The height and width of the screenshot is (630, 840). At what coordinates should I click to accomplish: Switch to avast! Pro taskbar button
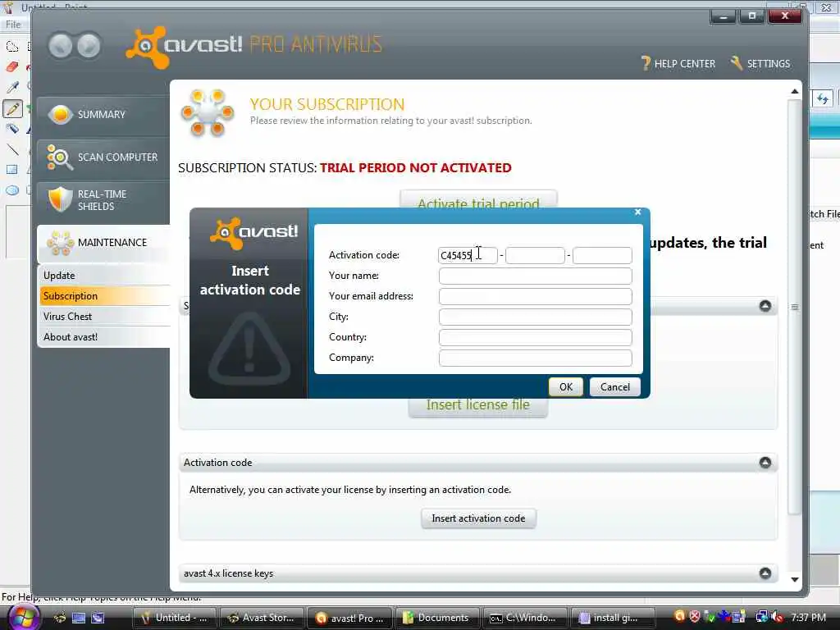[x=351, y=618]
